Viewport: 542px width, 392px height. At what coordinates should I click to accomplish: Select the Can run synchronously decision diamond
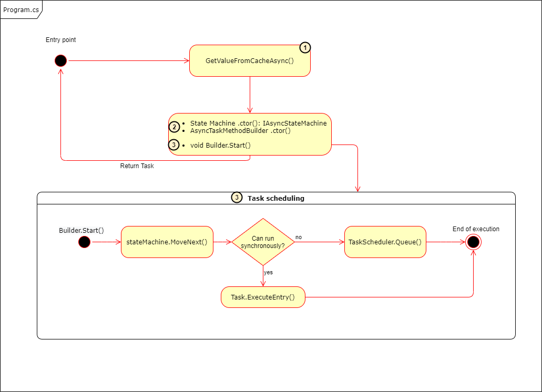coord(263,242)
